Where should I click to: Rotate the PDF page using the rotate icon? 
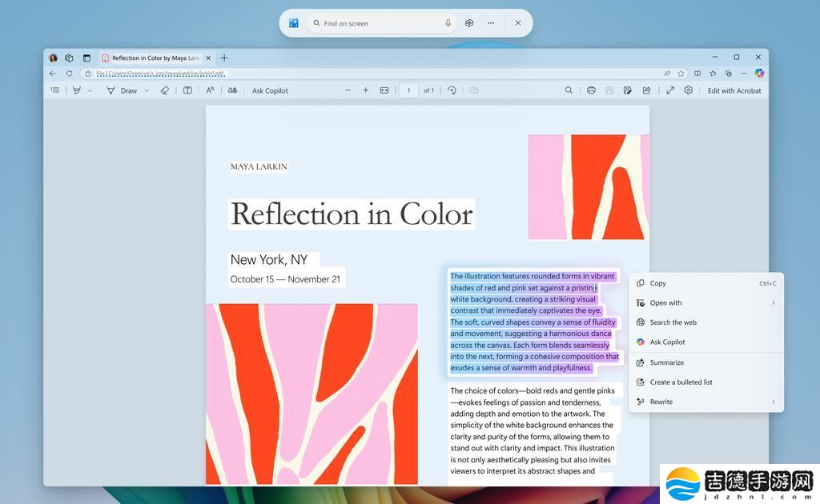coord(452,90)
